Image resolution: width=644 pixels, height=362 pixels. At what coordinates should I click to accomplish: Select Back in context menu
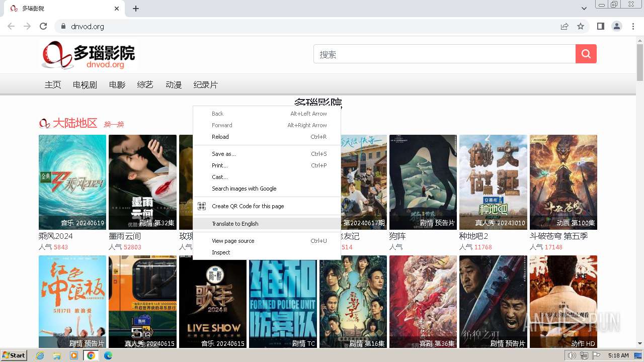[x=267, y=114]
